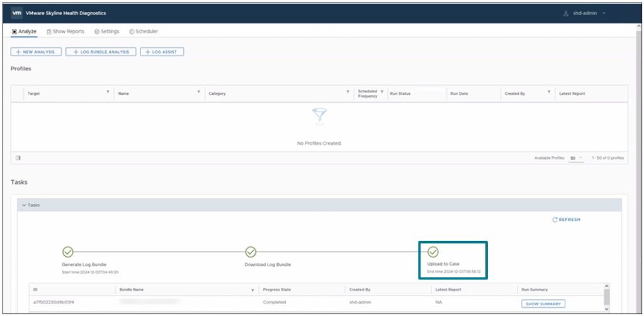Show Summary for the completed task

point(543,303)
